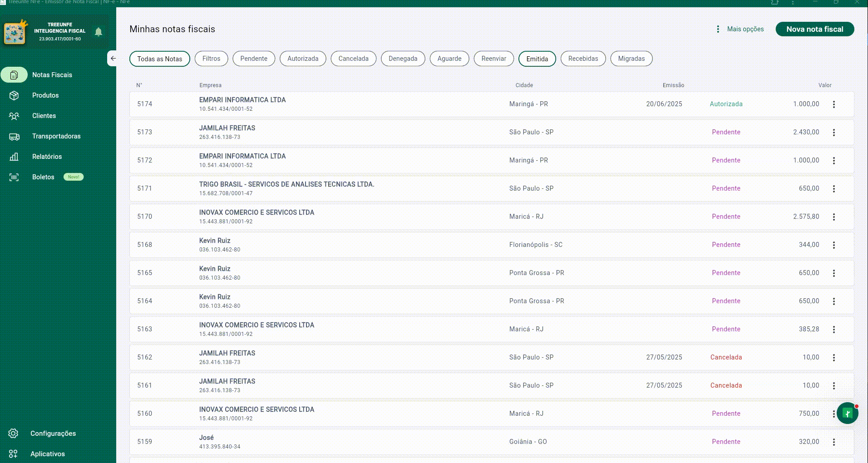Open three-dot menu for note 5170
Image resolution: width=868 pixels, height=463 pixels.
pos(834,217)
